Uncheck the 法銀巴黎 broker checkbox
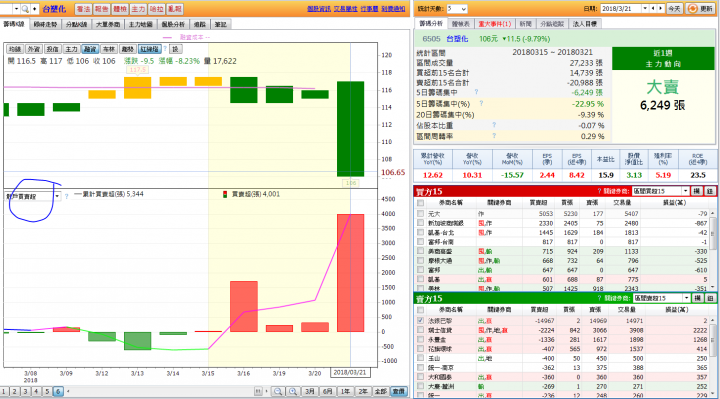 click(421, 320)
